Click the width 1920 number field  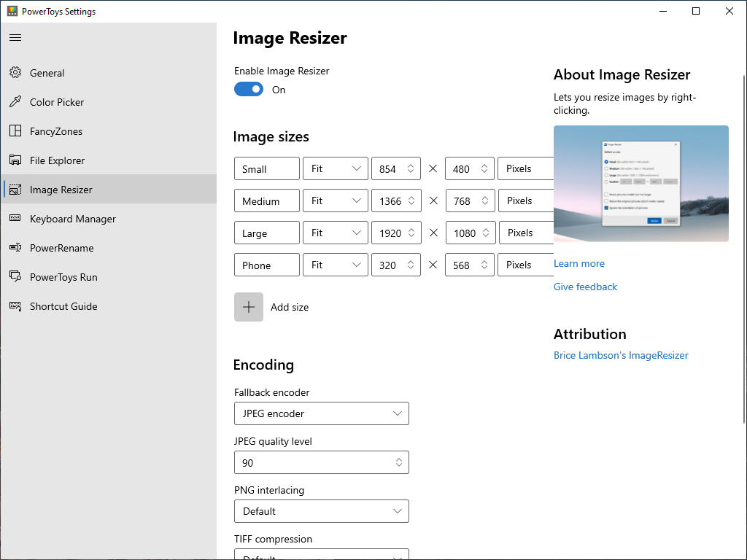[396, 233]
